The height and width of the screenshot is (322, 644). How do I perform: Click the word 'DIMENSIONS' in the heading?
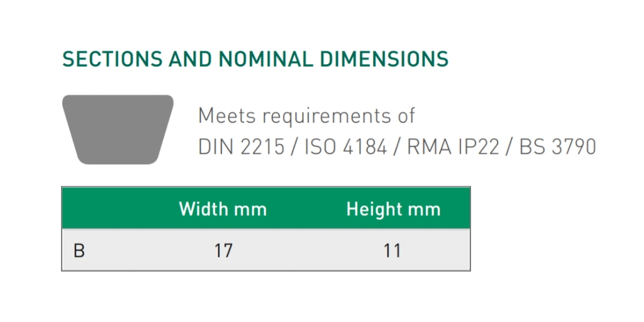384,59
